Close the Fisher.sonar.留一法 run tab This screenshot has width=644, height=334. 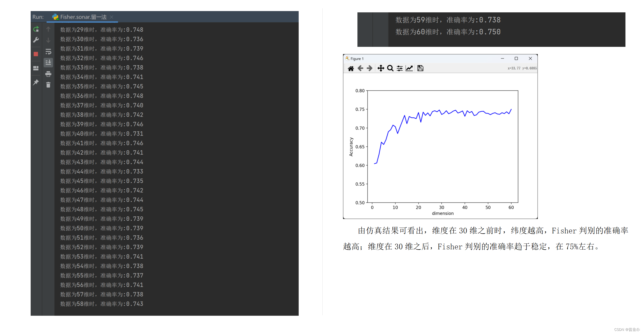tap(112, 17)
